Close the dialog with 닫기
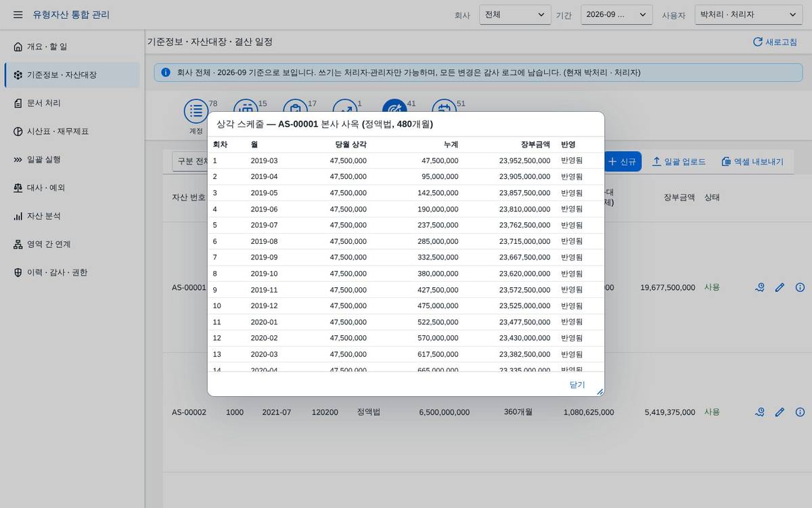 pyautogui.click(x=577, y=384)
